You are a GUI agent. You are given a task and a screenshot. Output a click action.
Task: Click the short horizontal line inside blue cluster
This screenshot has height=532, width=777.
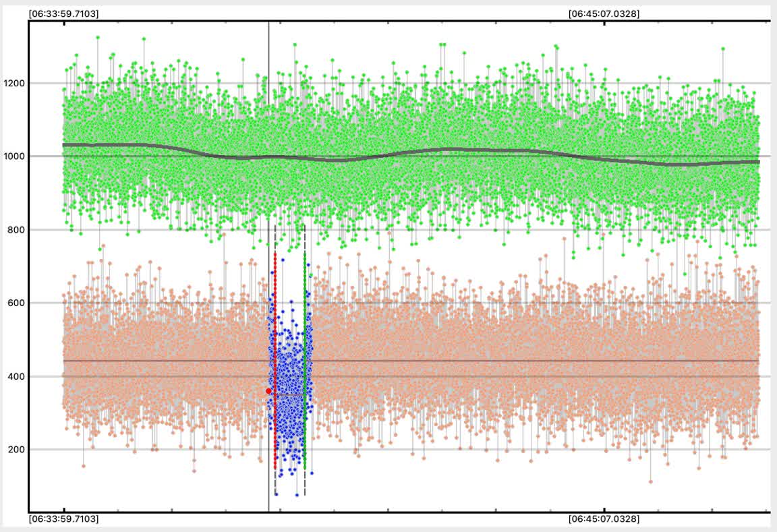[290, 395]
